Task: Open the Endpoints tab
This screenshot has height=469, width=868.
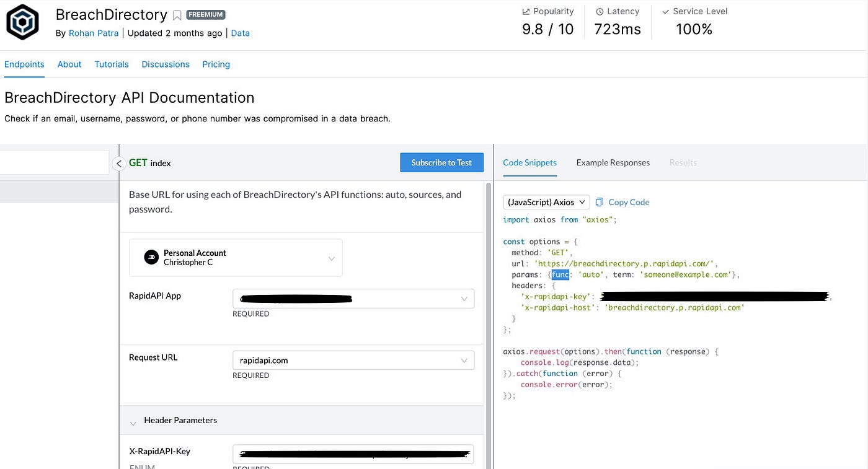Action: click(24, 64)
